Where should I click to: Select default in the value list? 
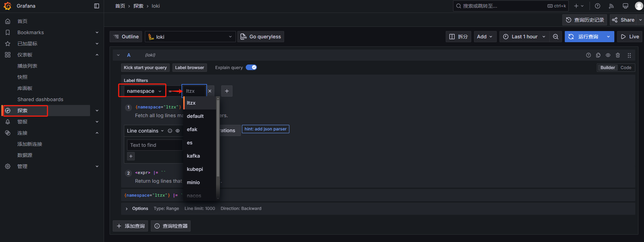click(200, 116)
